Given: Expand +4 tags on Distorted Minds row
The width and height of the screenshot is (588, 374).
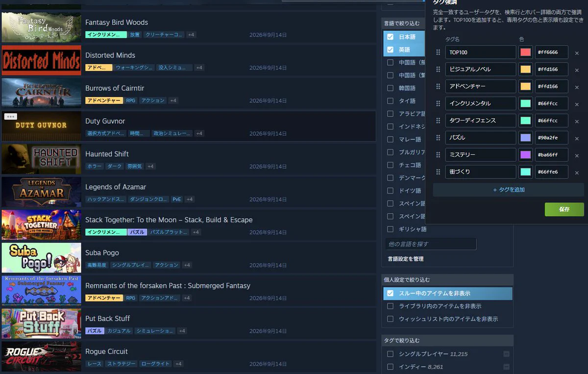Looking at the screenshot, I should point(199,68).
